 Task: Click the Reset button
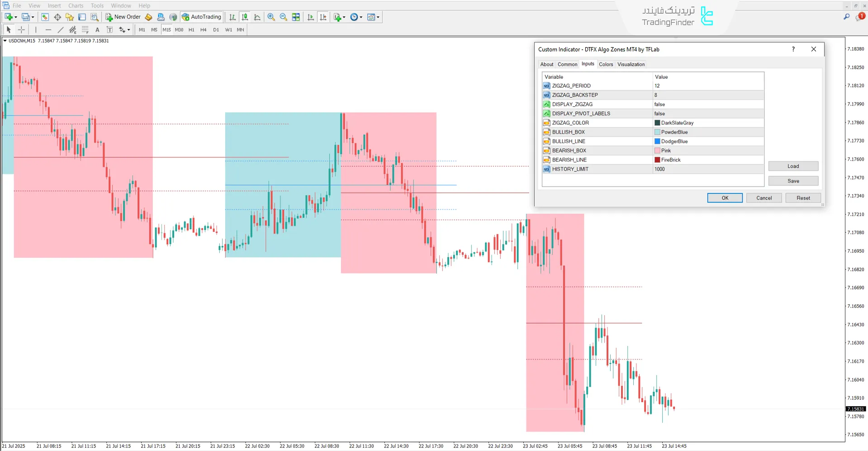point(803,198)
